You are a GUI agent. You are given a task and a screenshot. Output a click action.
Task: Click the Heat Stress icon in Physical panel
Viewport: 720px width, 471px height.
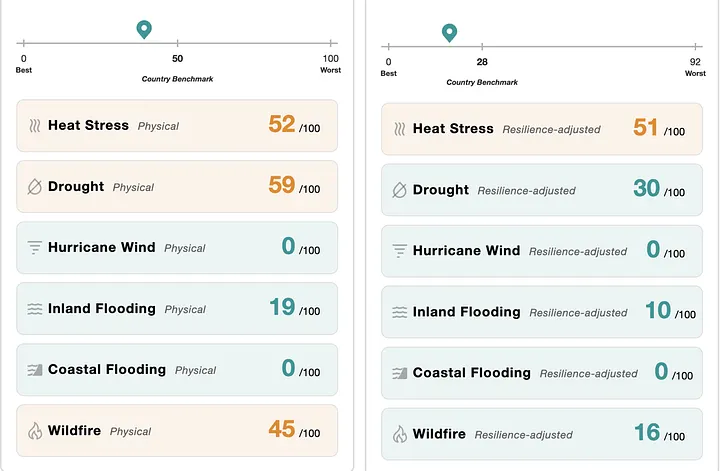click(35, 126)
